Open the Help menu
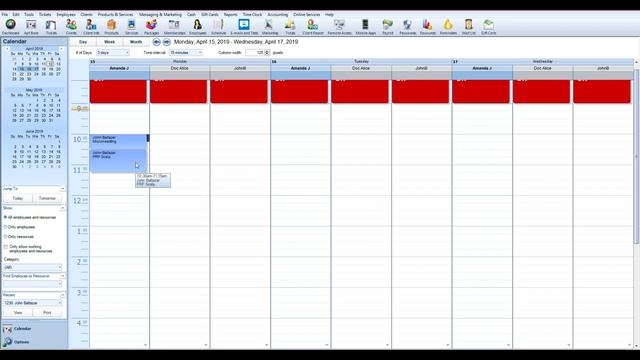Image resolution: width=640 pixels, height=360 pixels. pos(329,14)
